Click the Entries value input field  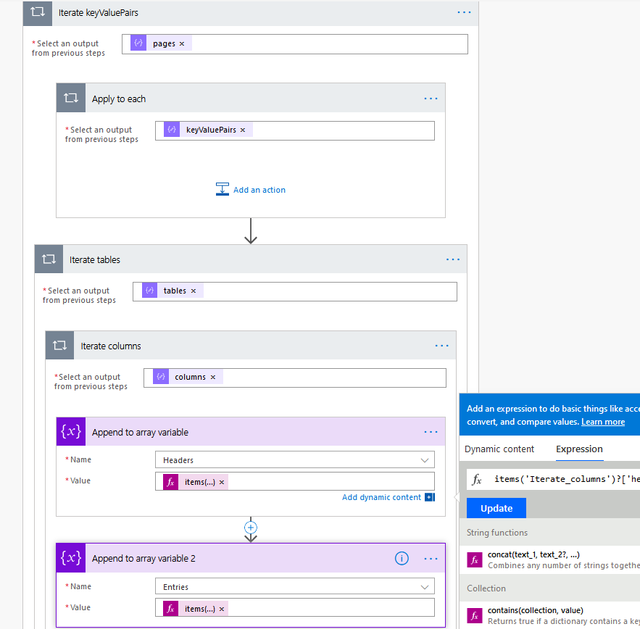(295, 608)
